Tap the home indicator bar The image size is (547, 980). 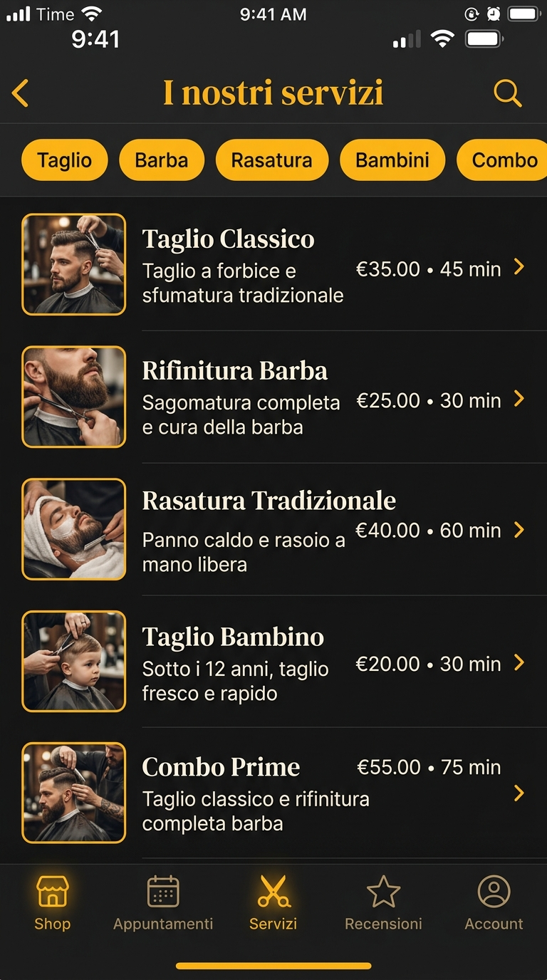(273, 966)
